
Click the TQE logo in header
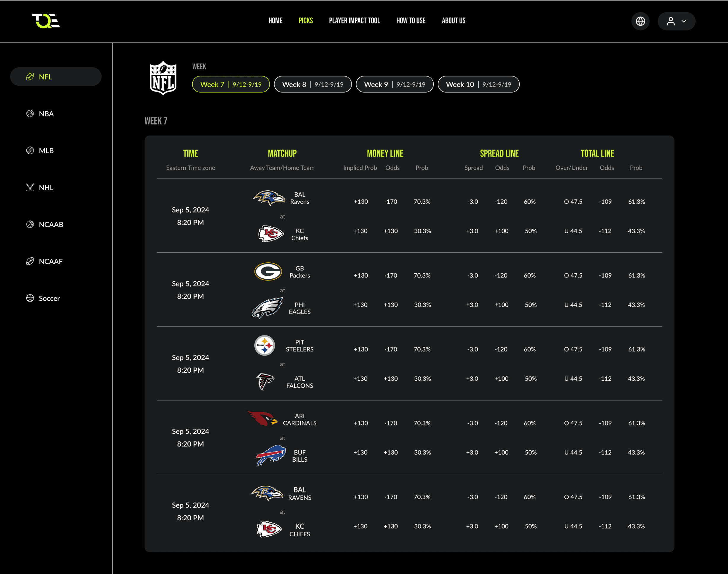(x=46, y=21)
